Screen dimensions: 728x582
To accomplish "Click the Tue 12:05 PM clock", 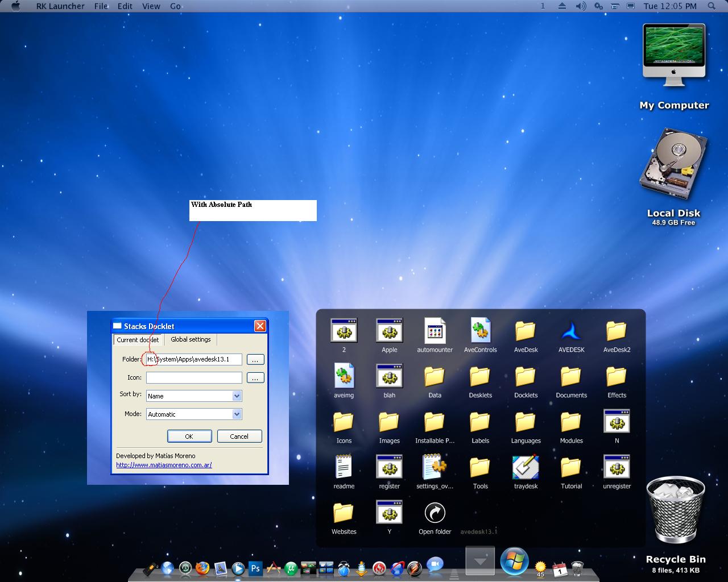I will pyautogui.click(x=670, y=6).
